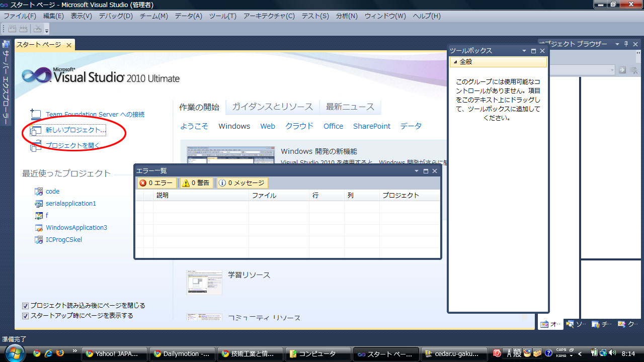Switch to Class View tab (ク…)
644x362 pixels.
pyautogui.click(x=628, y=324)
